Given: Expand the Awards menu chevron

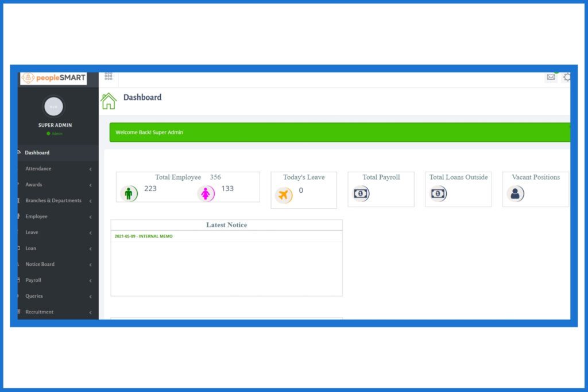Looking at the screenshot, I should click(90, 185).
